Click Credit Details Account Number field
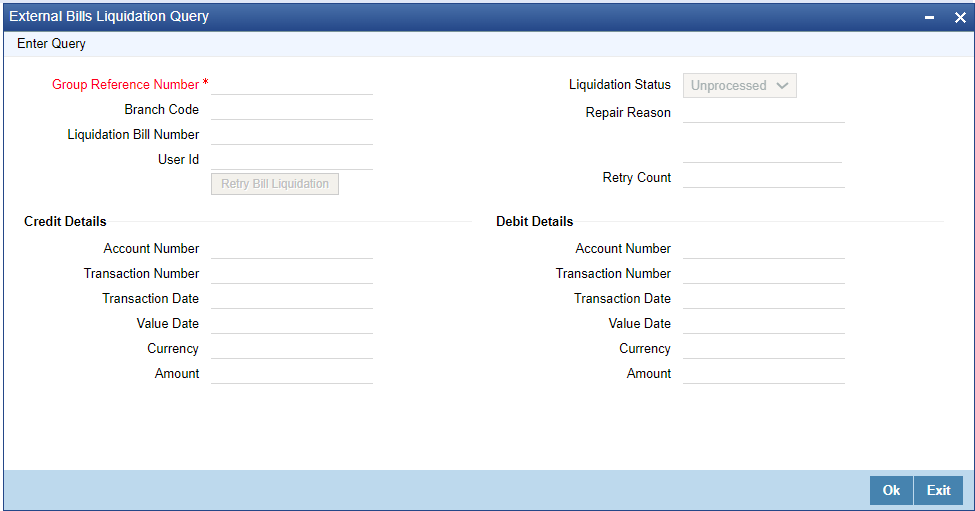 click(292, 249)
